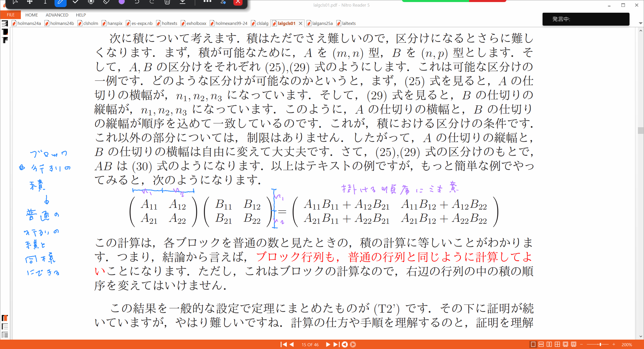The width and height of the screenshot is (644, 349).
Task: Select the holmexans99-24 tab
Action: 229,23
